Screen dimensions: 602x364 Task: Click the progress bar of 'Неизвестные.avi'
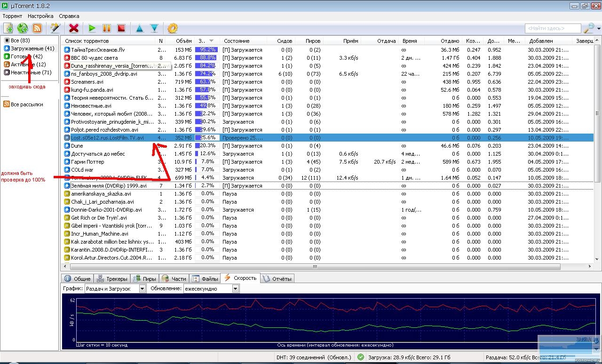207,106
